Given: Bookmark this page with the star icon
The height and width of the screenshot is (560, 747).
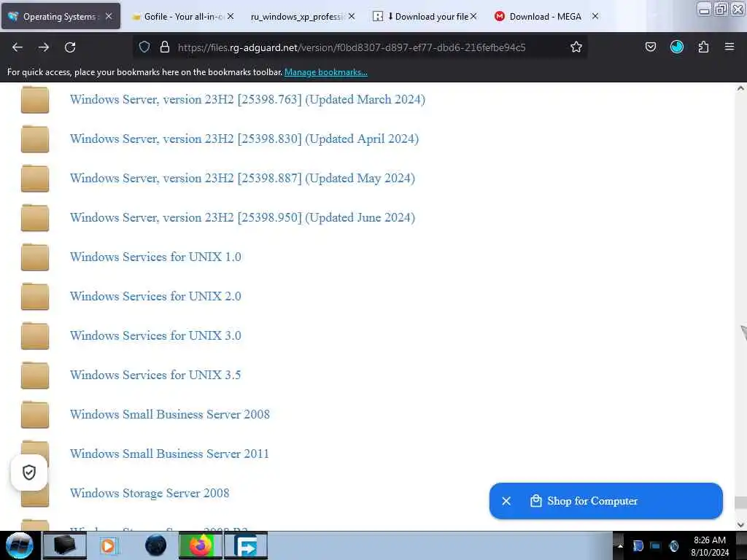Looking at the screenshot, I should point(576,47).
